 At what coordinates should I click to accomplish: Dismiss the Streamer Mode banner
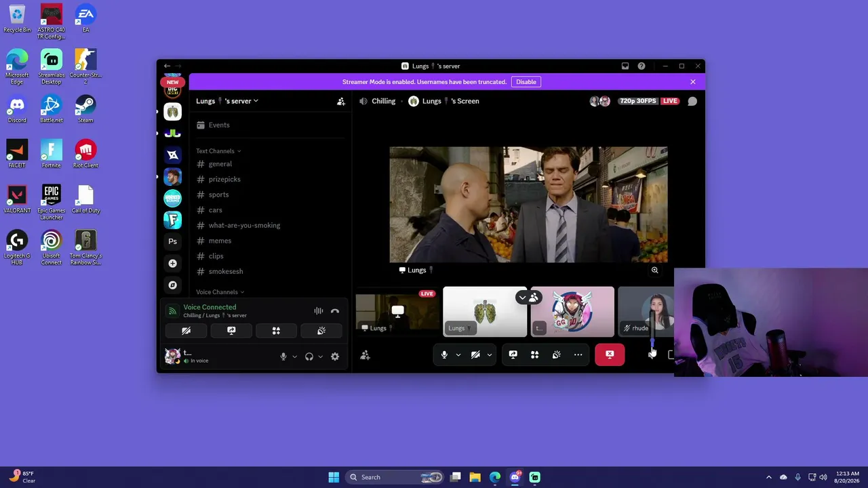click(693, 82)
